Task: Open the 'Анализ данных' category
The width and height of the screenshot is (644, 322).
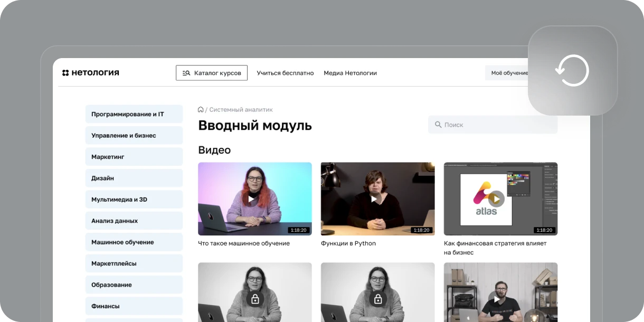Action: click(134, 221)
